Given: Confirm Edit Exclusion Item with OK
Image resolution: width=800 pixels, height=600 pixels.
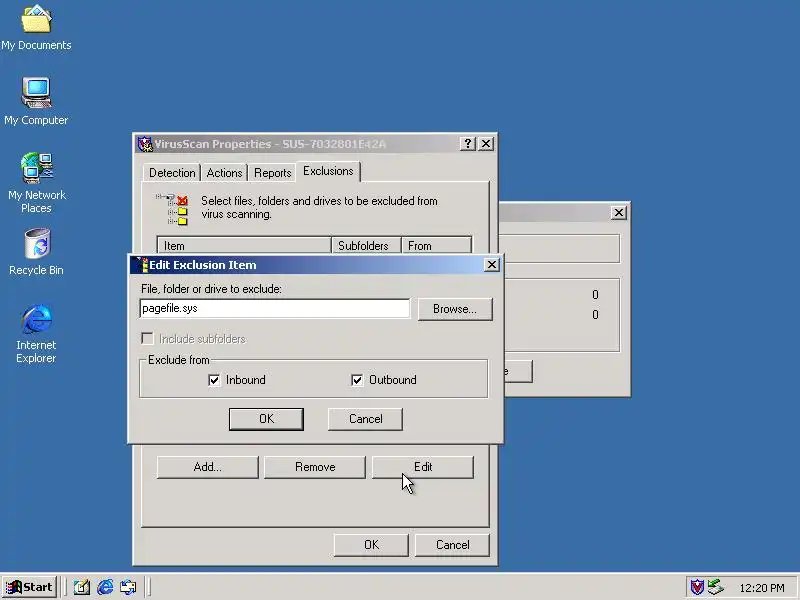Looking at the screenshot, I should 266,419.
